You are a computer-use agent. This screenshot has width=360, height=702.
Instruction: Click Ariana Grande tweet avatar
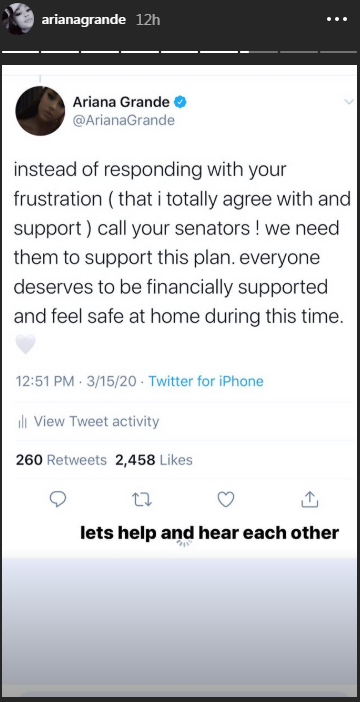pyautogui.click(x=40, y=111)
